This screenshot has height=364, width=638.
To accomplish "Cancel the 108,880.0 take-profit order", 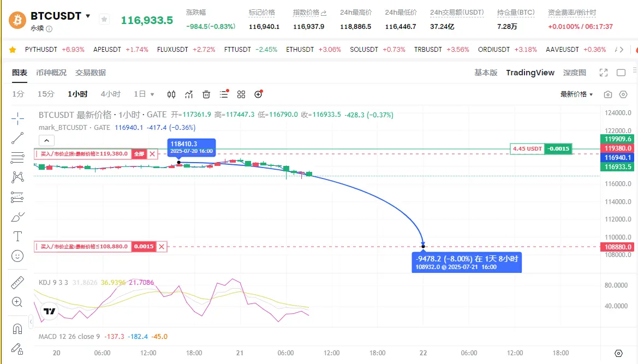I will pos(162,247).
